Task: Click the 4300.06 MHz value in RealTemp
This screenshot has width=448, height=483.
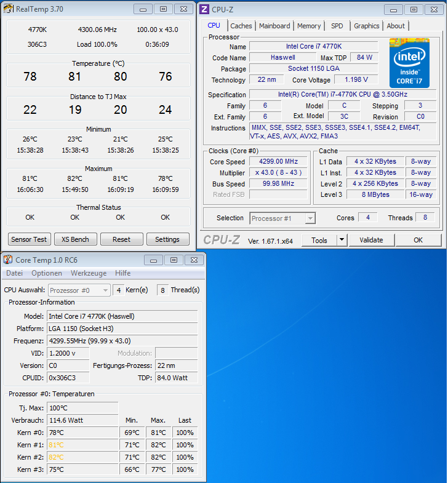Action: pos(97,30)
